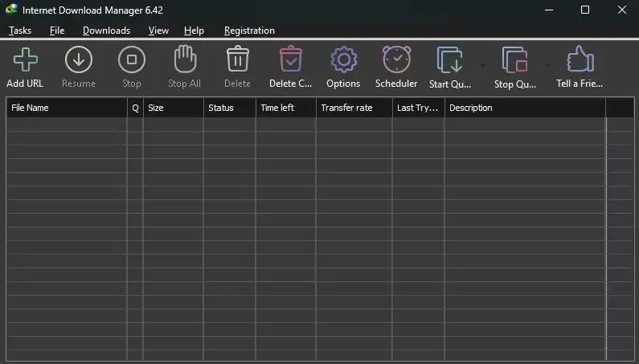
Task: Open the Registration menu
Action: tap(249, 31)
